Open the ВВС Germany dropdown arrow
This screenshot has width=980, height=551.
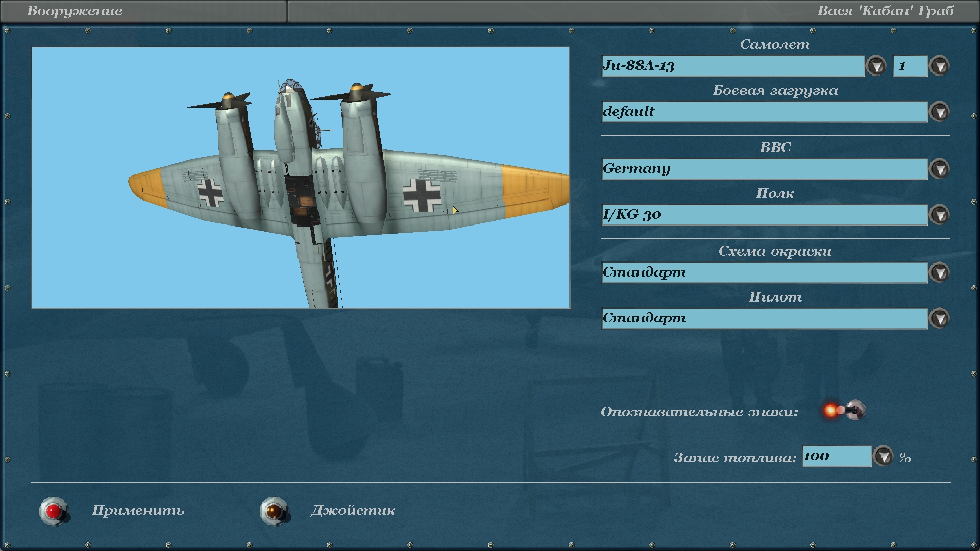(939, 169)
